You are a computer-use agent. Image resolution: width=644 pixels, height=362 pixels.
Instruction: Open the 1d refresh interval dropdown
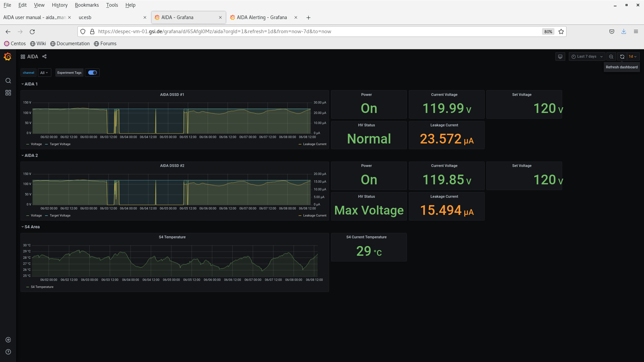633,57
